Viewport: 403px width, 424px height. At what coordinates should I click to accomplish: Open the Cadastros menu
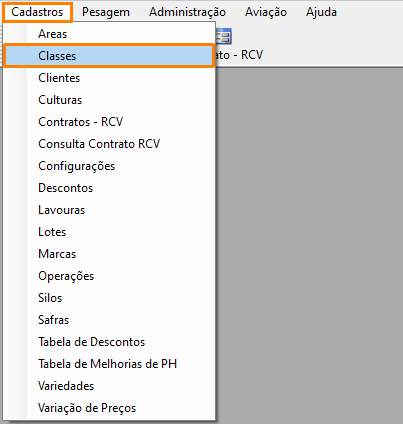[37, 12]
